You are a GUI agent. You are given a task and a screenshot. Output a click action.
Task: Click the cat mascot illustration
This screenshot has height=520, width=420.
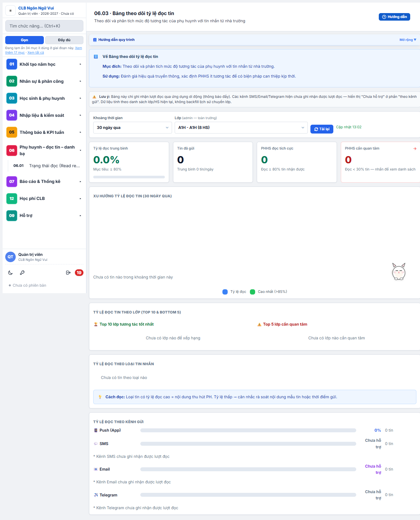399,272
